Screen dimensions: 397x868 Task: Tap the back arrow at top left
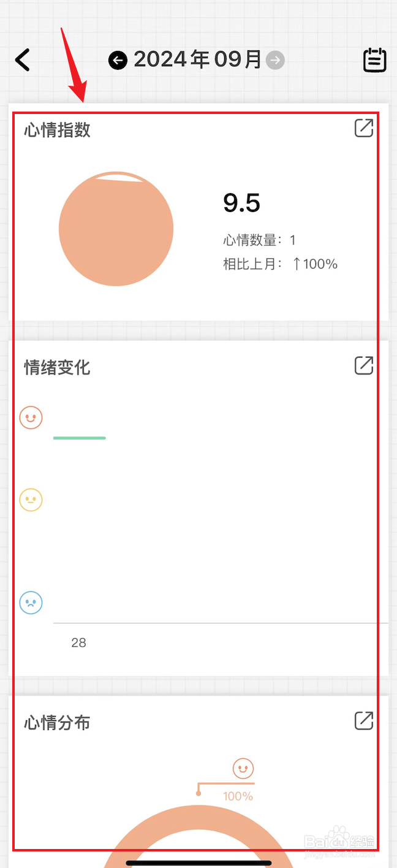pos(23,60)
